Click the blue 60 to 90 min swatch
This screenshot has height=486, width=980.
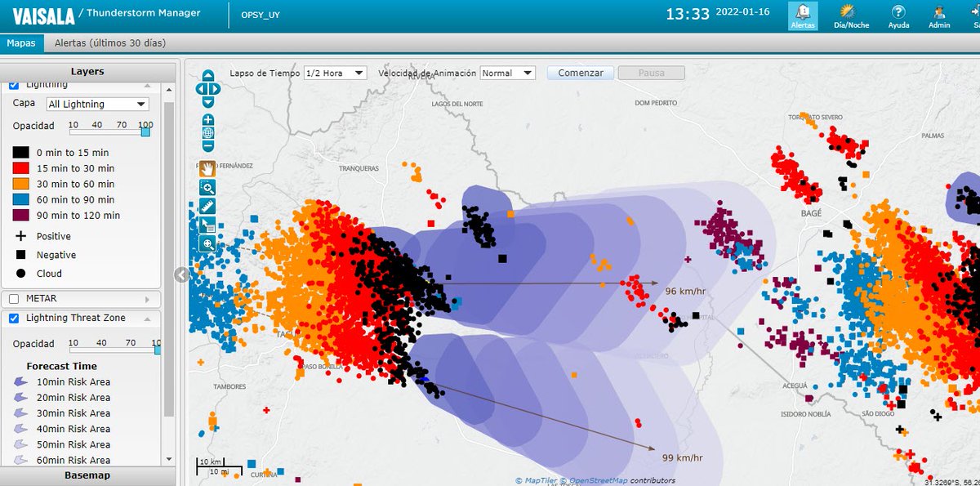click(x=21, y=199)
